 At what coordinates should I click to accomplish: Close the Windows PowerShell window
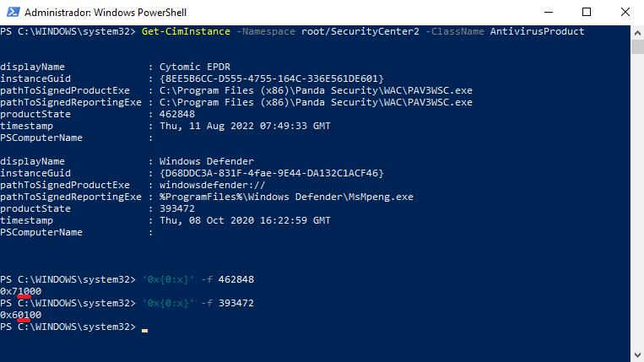625,12
